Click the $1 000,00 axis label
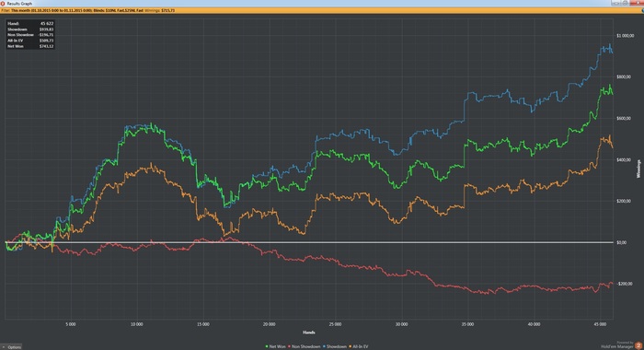 (x=625, y=36)
